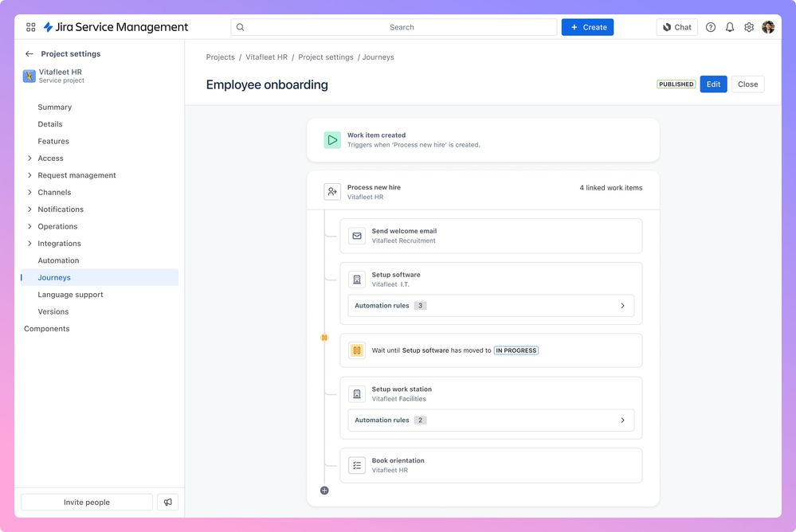The height and width of the screenshot is (532, 796).
Task: Click the Setup software building icon
Action: 357,280
